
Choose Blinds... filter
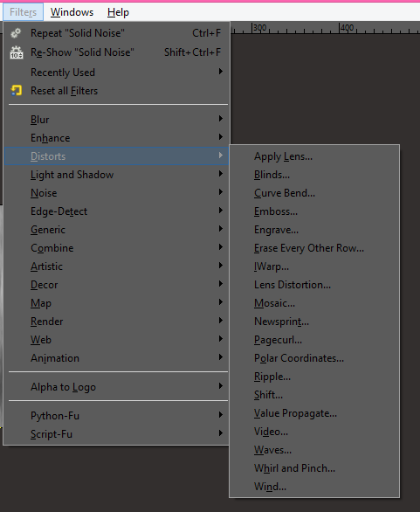pos(314,175)
